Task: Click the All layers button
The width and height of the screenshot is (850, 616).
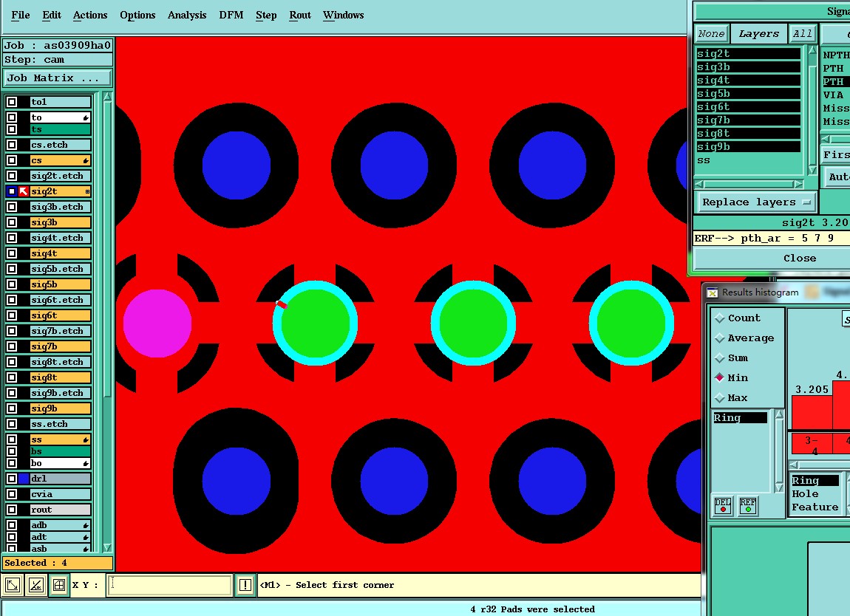Action: tap(802, 33)
